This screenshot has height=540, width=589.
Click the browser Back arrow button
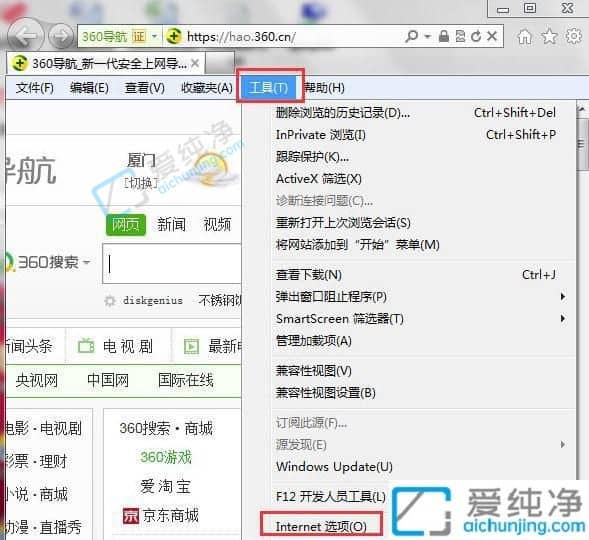26,36
